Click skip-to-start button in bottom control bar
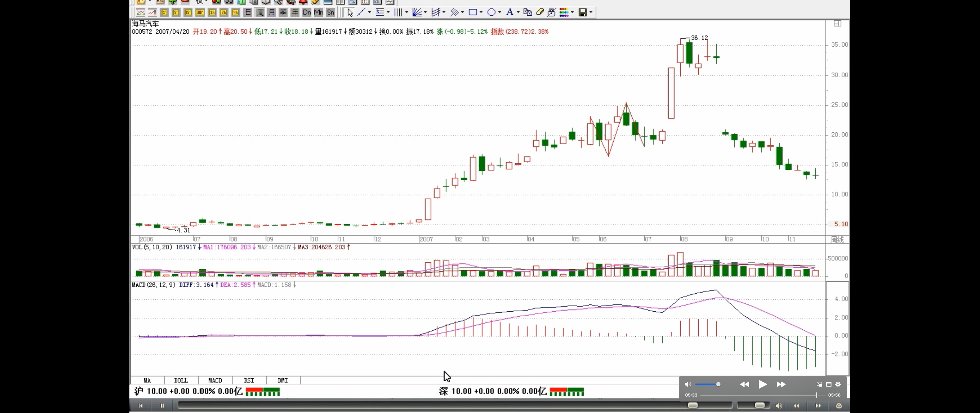Screen dimensions: 980x413 [140, 406]
